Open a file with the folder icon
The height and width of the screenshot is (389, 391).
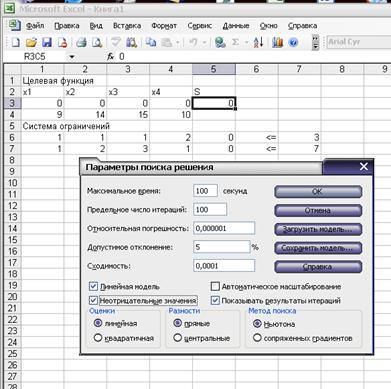point(31,43)
